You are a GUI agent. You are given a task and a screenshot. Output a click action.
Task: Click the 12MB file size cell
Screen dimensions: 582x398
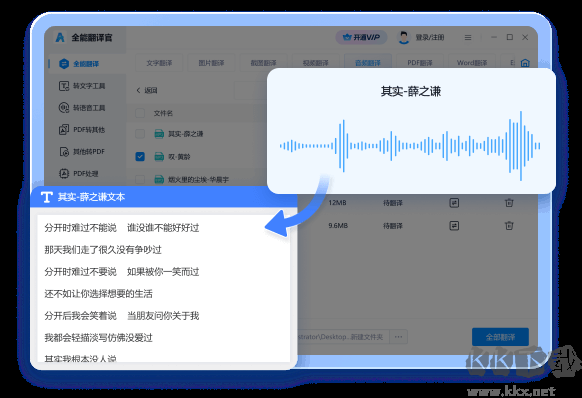tap(337, 203)
